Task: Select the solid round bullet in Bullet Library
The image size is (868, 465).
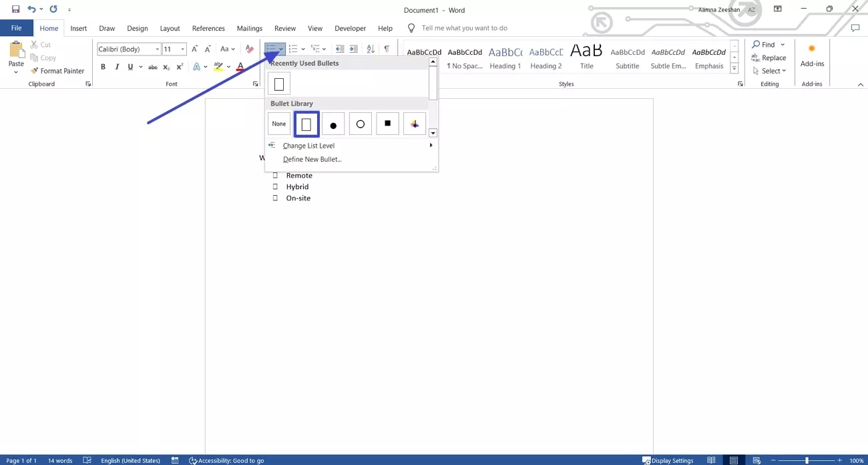Action: pos(333,124)
